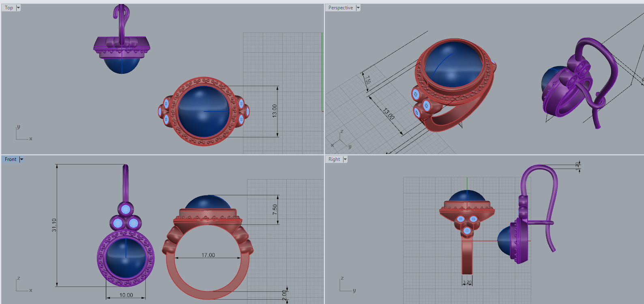644x304 pixels.
Task: Select the purple pendant bezel in Front view
Action: tap(126, 258)
